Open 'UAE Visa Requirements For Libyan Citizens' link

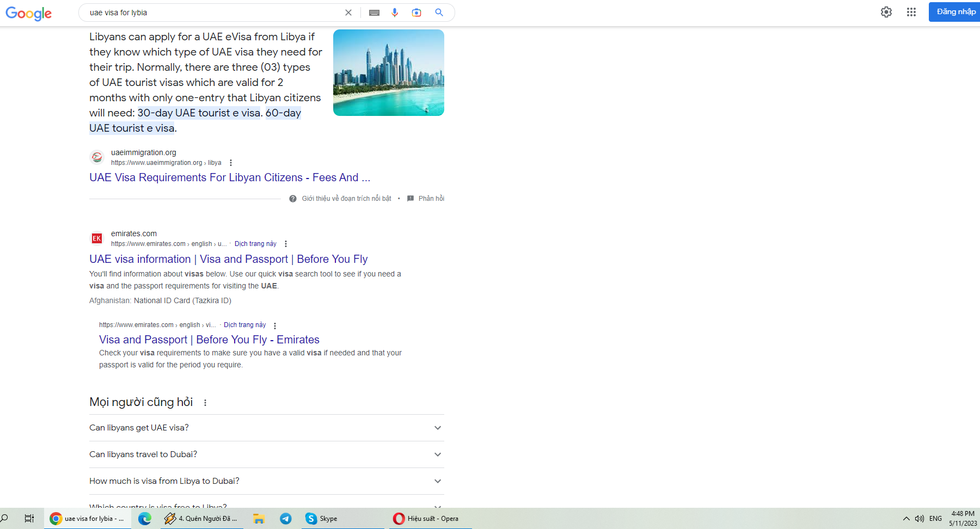click(x=230, y=177)
